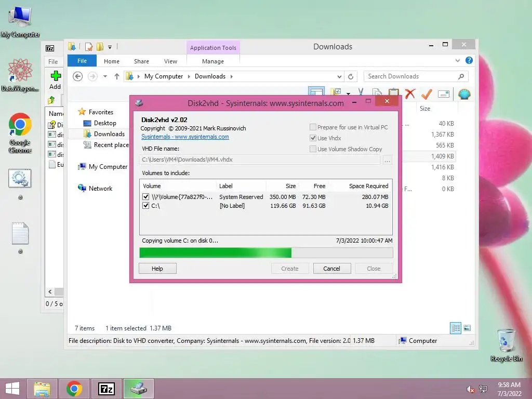The width and height of the screenshot is (532, 399).
Task: Open the View ribbon tab
Action: 170,61
